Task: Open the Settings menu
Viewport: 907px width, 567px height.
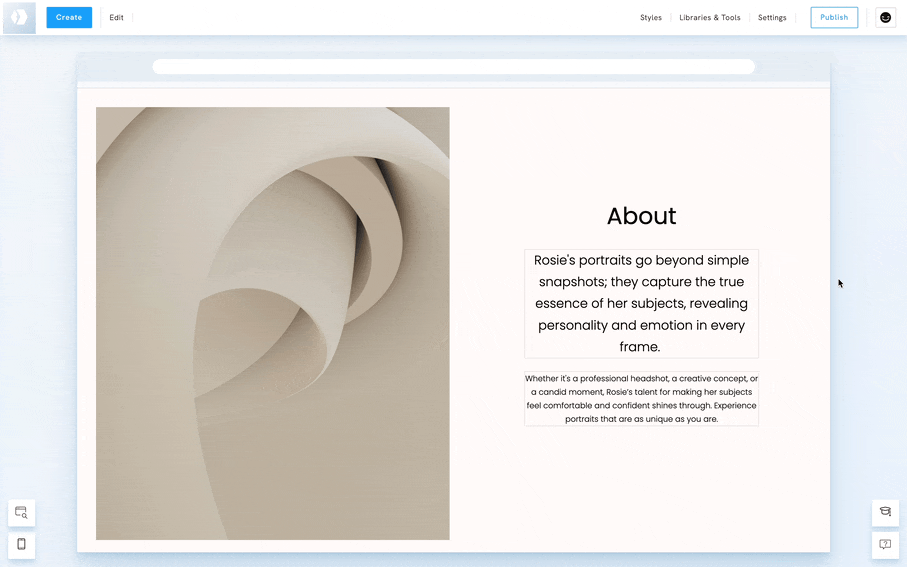Action: [x=772, y=17]
